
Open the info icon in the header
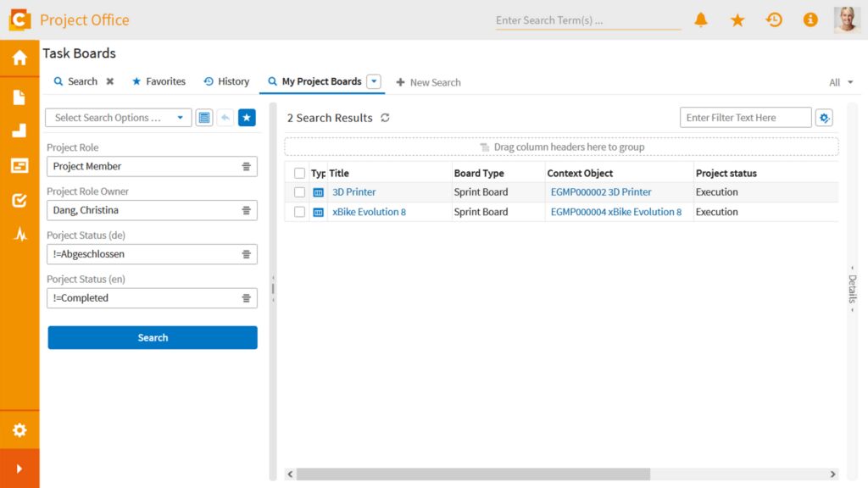click(x=810, y=19)
